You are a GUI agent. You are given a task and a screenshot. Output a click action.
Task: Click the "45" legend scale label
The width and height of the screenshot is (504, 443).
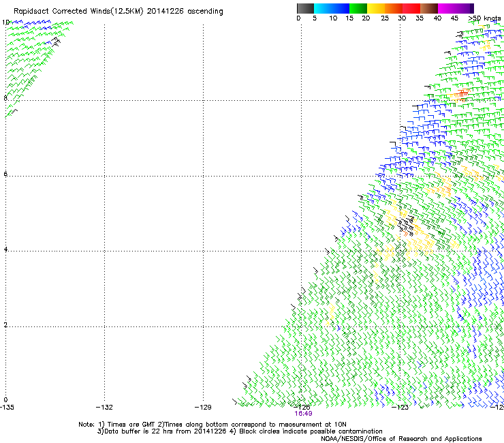[x=454, y=18]
